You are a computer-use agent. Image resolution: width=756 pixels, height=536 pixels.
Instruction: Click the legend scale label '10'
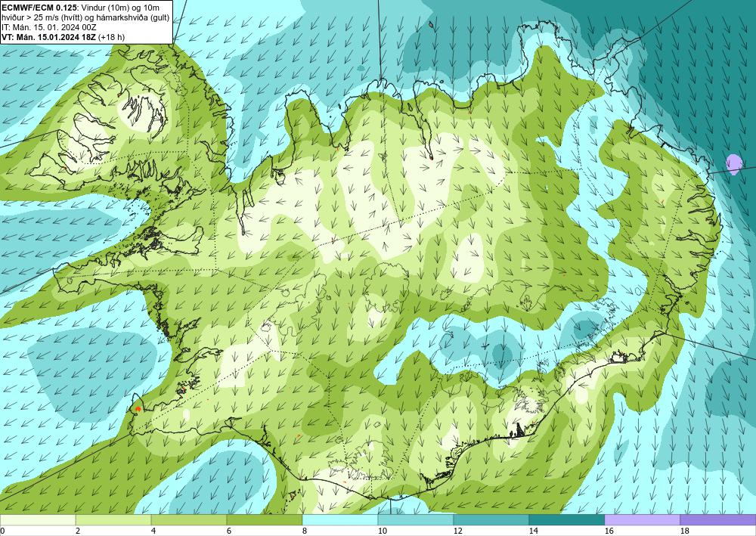pos(382,531)
